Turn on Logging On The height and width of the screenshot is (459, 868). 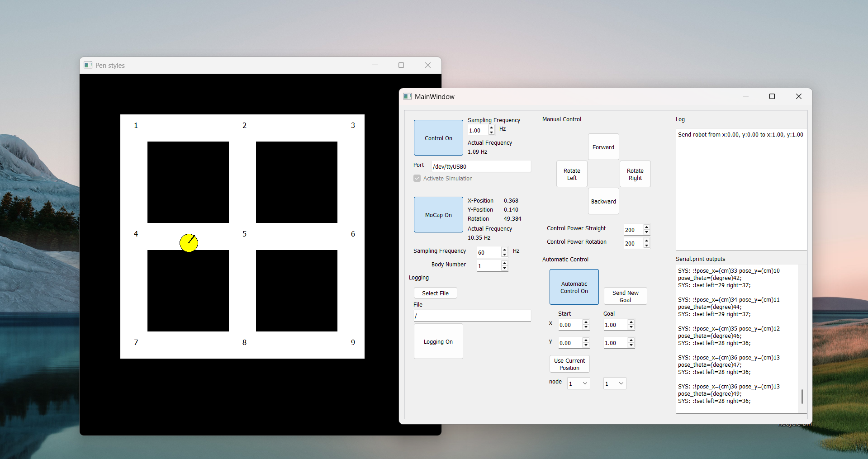pyautogui.click(x=438, y=341)
